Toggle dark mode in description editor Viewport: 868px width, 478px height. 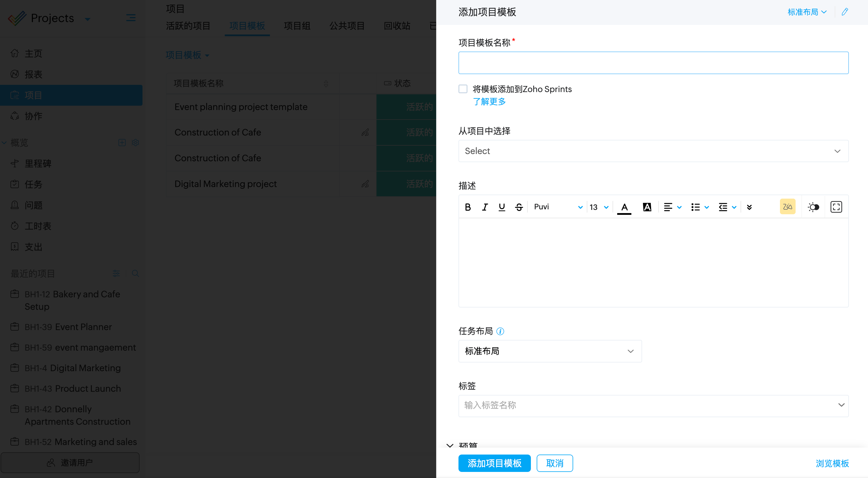pos(813,207)
